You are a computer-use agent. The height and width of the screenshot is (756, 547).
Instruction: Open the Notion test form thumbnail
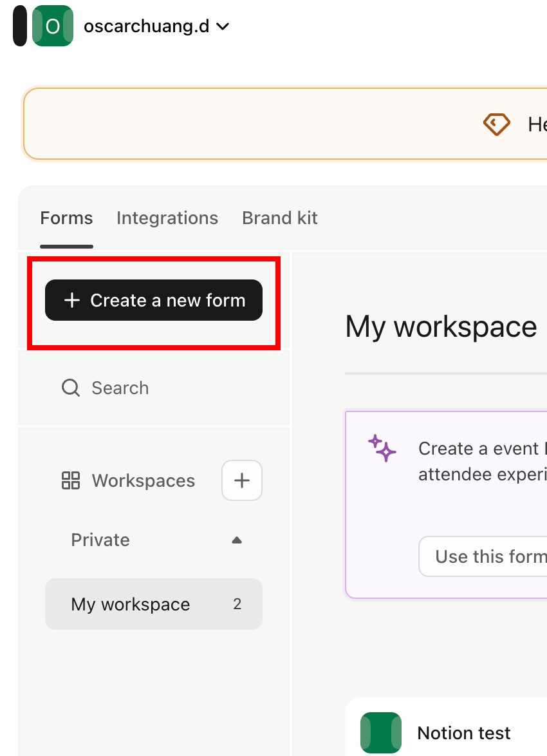pos(380,732)
